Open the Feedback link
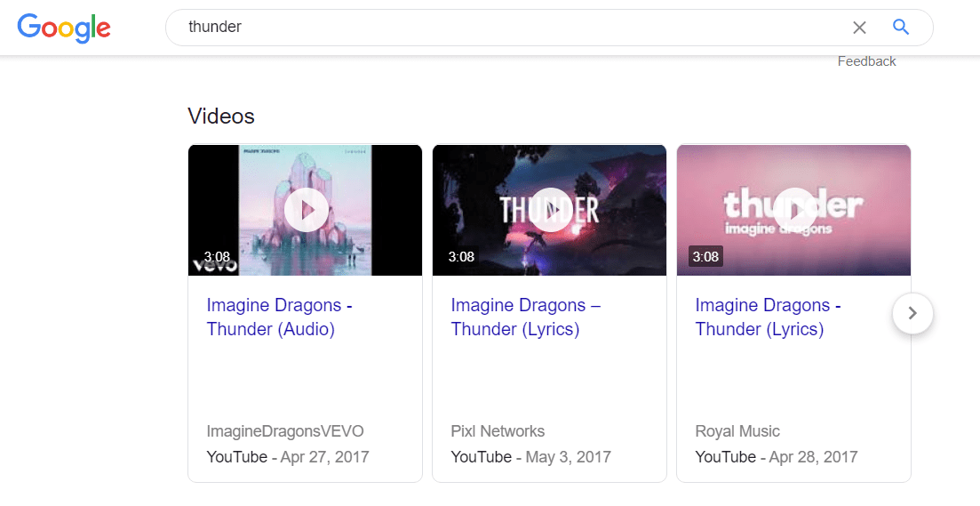The image size is (980, 506). click(866, 61)
